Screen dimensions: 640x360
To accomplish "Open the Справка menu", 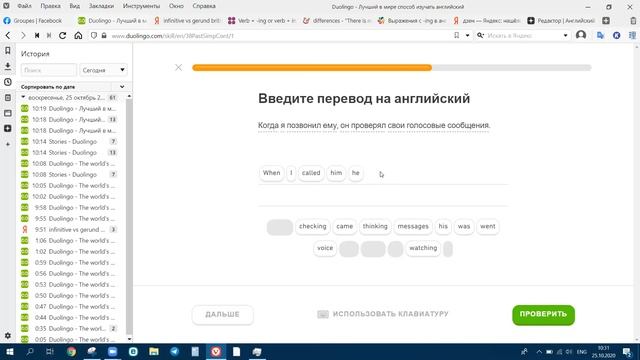I will pyautogui.click(x=204, y=6).
